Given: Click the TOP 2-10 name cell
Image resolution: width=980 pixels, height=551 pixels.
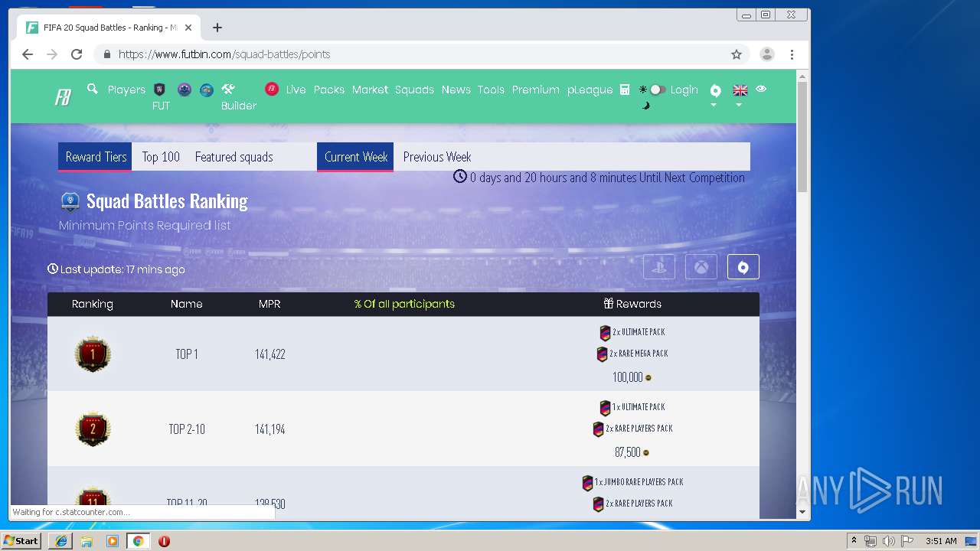Looking at the screenshot, I should click(x=187, y=429).
